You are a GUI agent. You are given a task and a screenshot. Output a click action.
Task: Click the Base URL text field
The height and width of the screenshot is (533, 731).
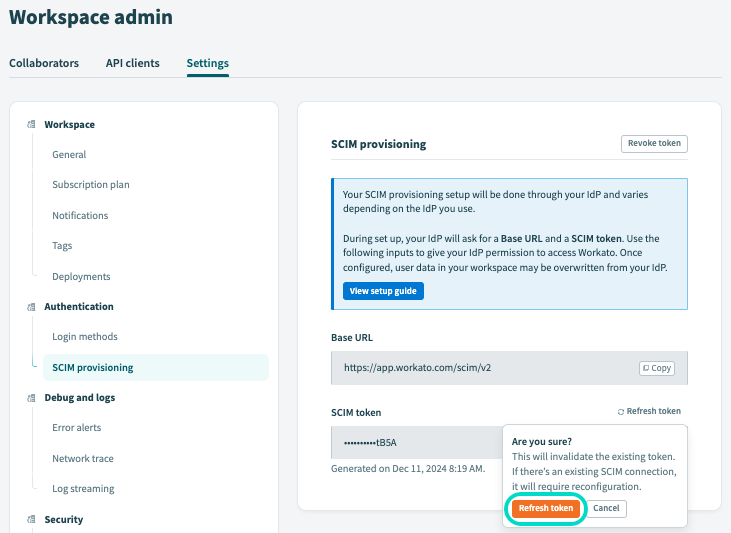509,368
